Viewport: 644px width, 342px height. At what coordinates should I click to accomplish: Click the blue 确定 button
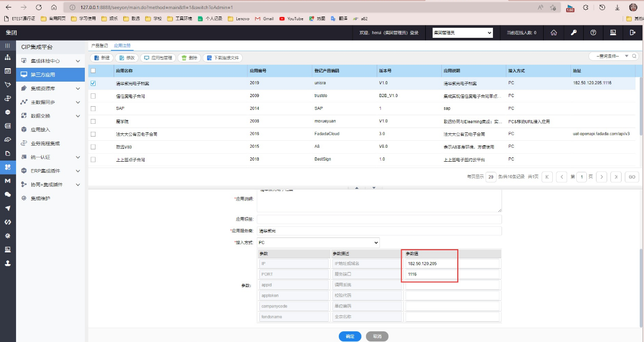pyautogui.click(x=349, y=336)
